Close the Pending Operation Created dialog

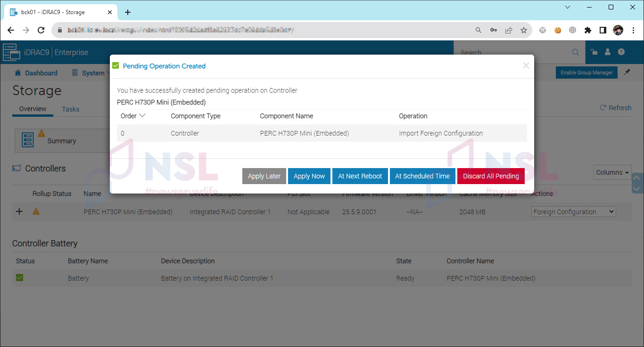[526, 65]
